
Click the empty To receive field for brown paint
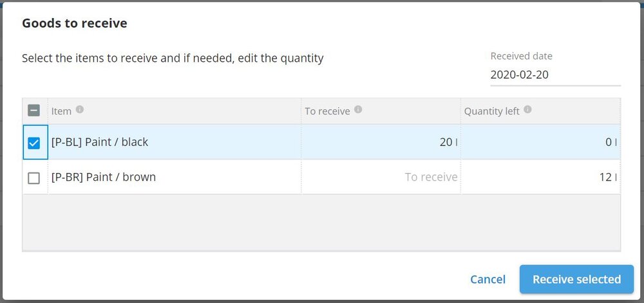(381, 177)
